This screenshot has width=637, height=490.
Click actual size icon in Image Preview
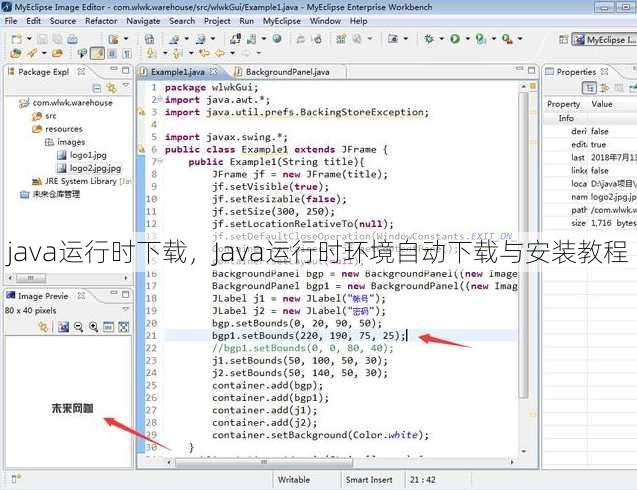108,327
